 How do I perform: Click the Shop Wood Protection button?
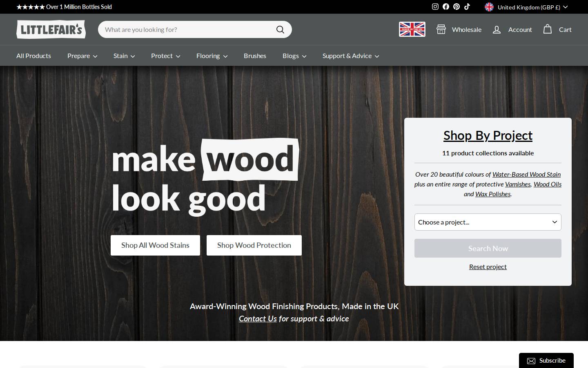tap(254, 245)
